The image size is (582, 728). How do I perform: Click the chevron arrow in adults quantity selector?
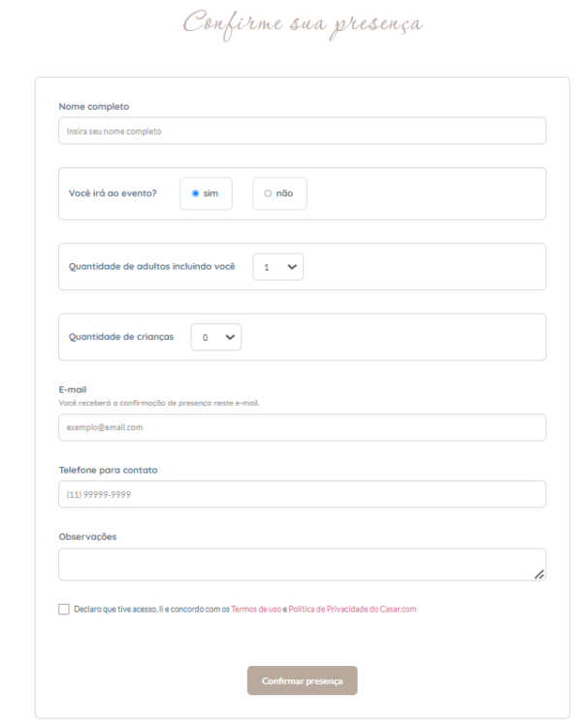292,267
